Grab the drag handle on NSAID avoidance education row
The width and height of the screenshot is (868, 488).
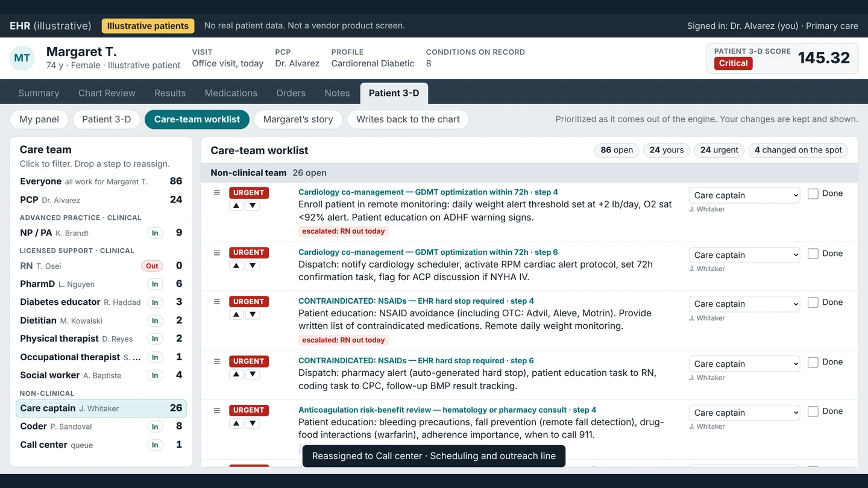pos(217,302)
